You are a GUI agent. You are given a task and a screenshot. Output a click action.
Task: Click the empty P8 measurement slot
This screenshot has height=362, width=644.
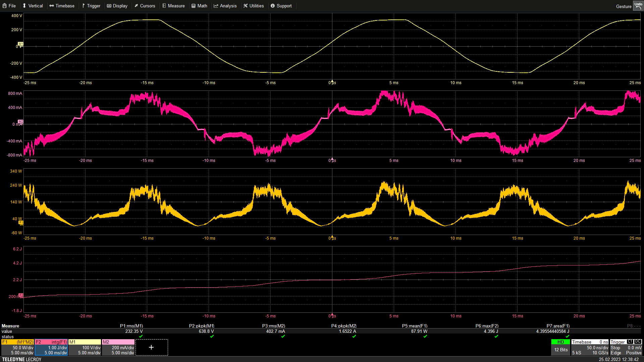pyautogui.click(x=634, y=326)
